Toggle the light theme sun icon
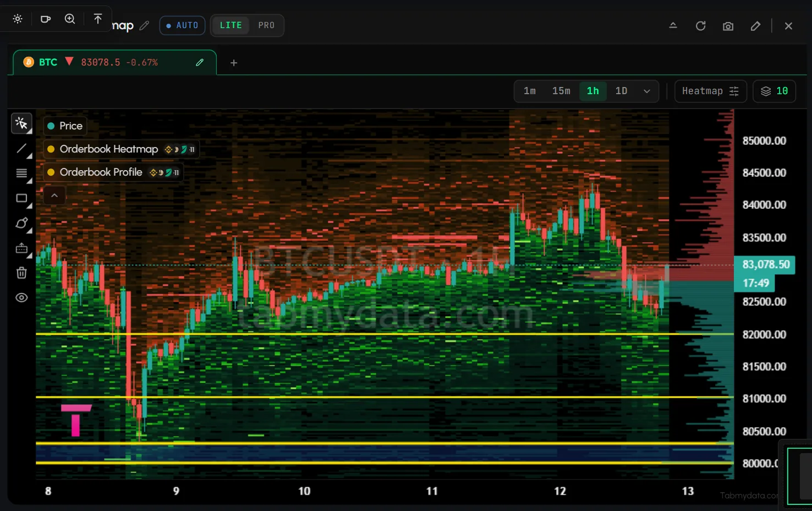This screenshot has height=511, width=812. click(18, 19)
